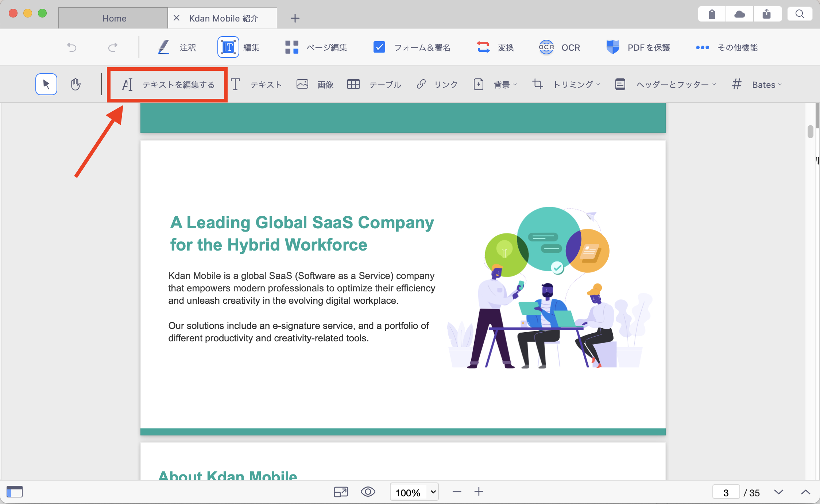Open search with magnifier icon

(800, 14)
